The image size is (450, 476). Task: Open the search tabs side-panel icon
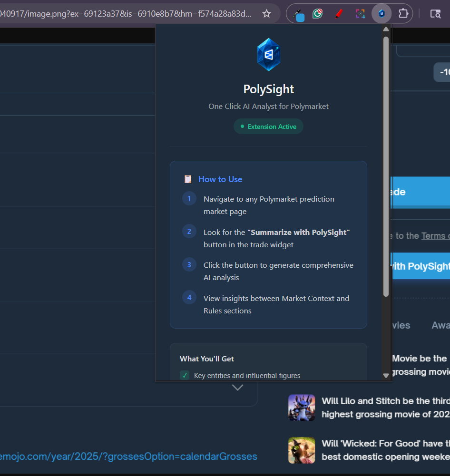coord(435,14)
